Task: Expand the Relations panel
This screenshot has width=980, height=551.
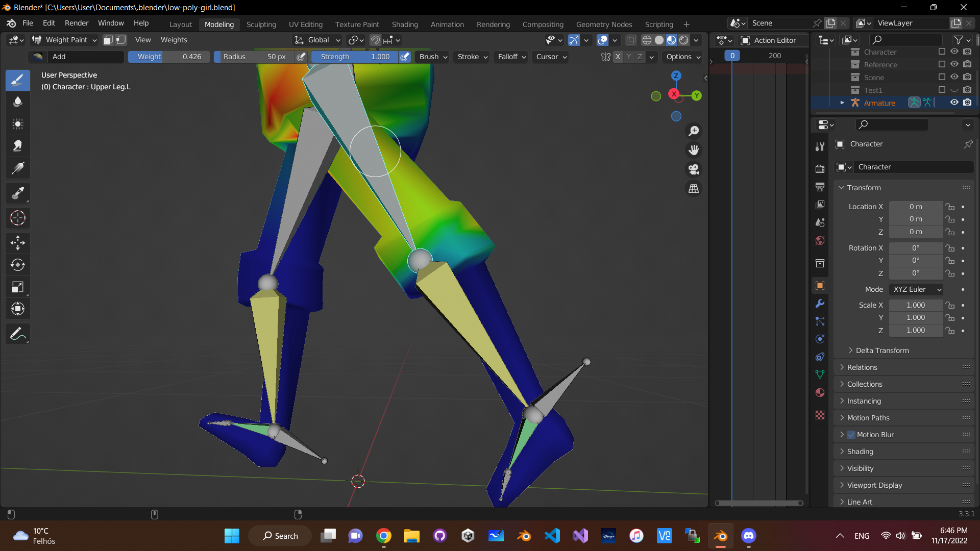Action: point(903,367)
